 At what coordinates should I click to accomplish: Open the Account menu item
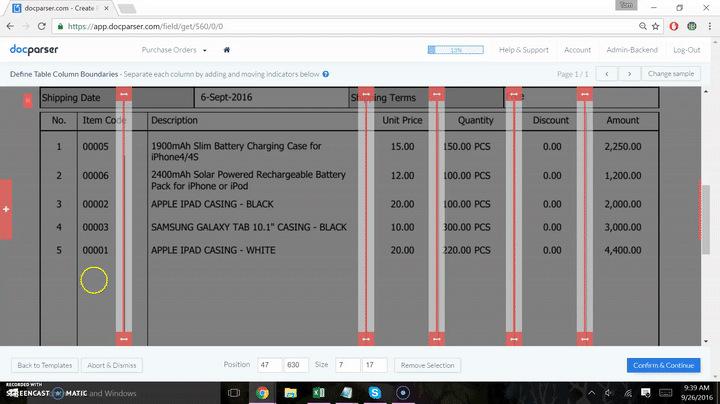point(577,50)
